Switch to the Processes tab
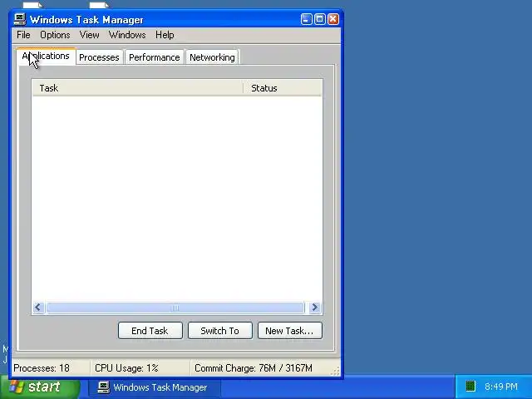Viewport: 532px width, 399px height. 99,57
